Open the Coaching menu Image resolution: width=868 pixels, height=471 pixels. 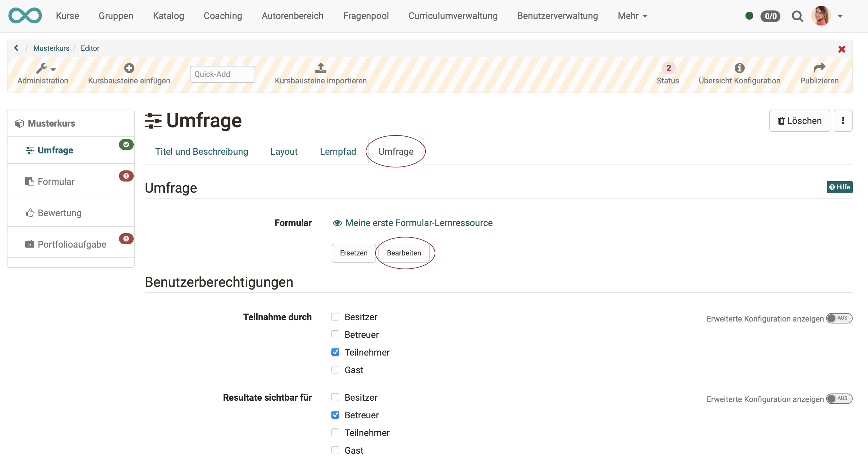click(223, 16)
